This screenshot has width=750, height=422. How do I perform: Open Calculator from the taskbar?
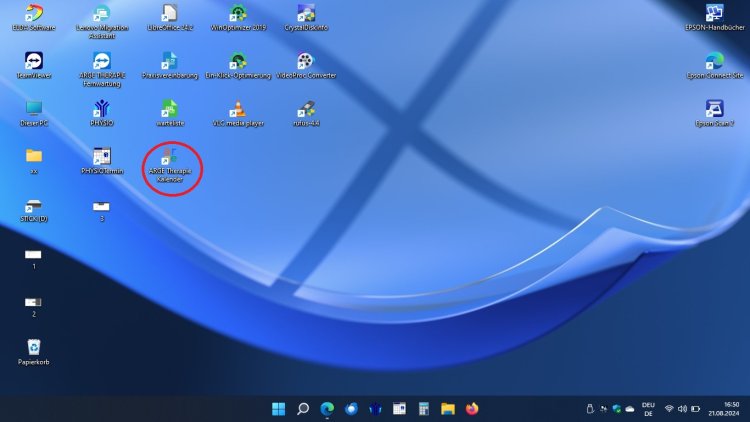tap(424, 409)
